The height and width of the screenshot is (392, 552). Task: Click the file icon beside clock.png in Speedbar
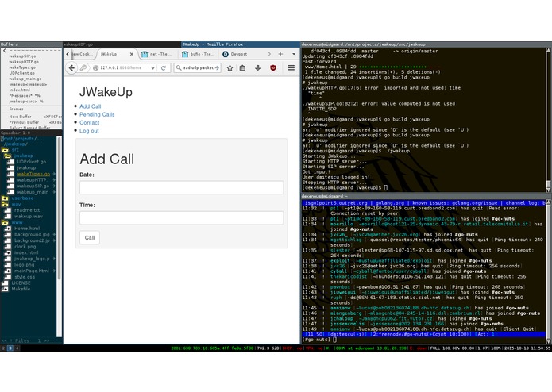[x=8, y=247]
